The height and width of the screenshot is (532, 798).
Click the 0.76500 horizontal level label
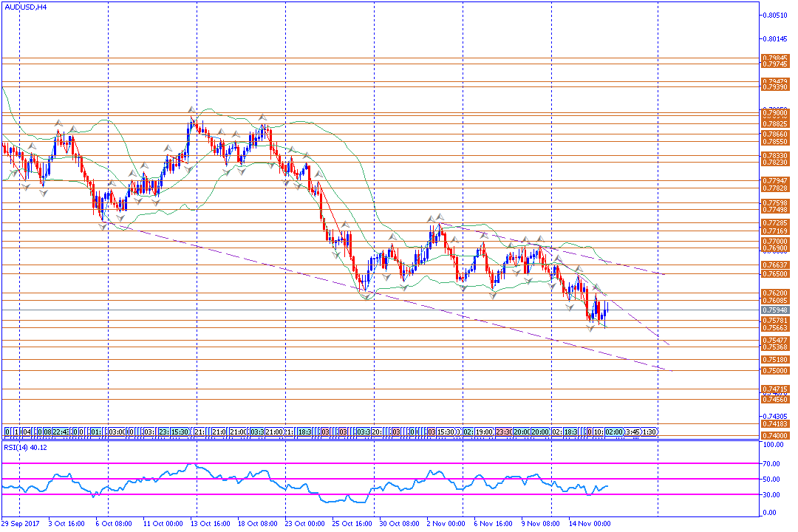tap(774, 274)
